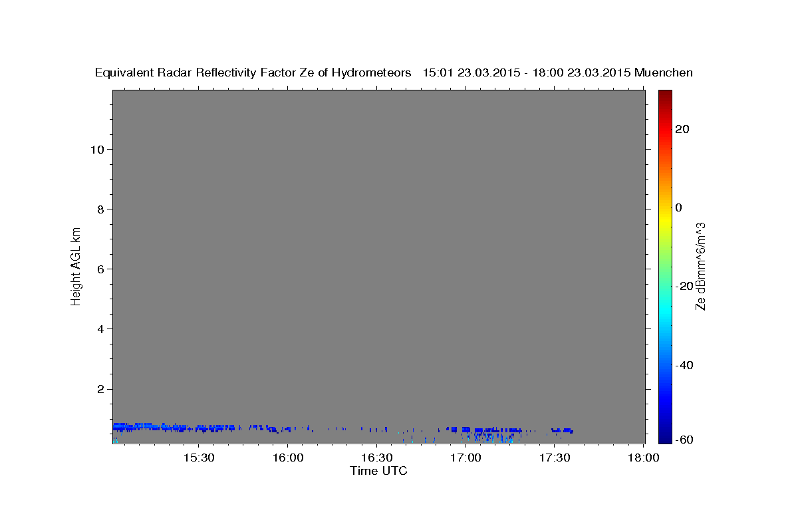The image size is (798, 532).
Task: Click the '16:30' time tick label
Action: [376, 458]
